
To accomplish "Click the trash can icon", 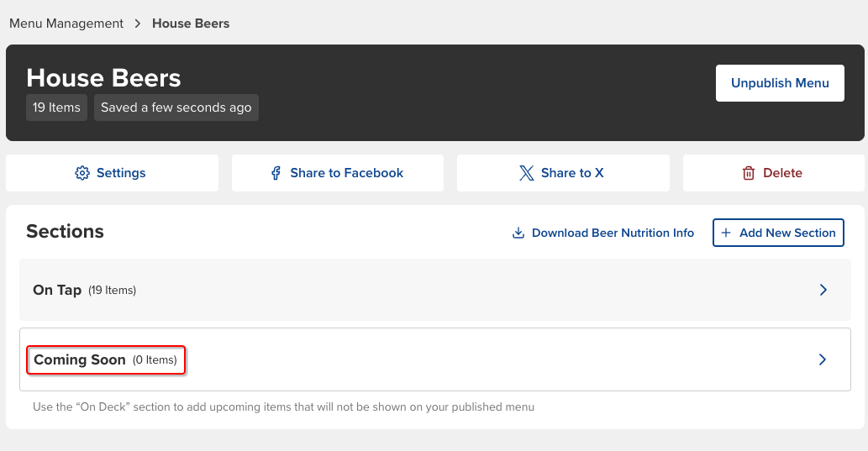I will tap(749, 173).
